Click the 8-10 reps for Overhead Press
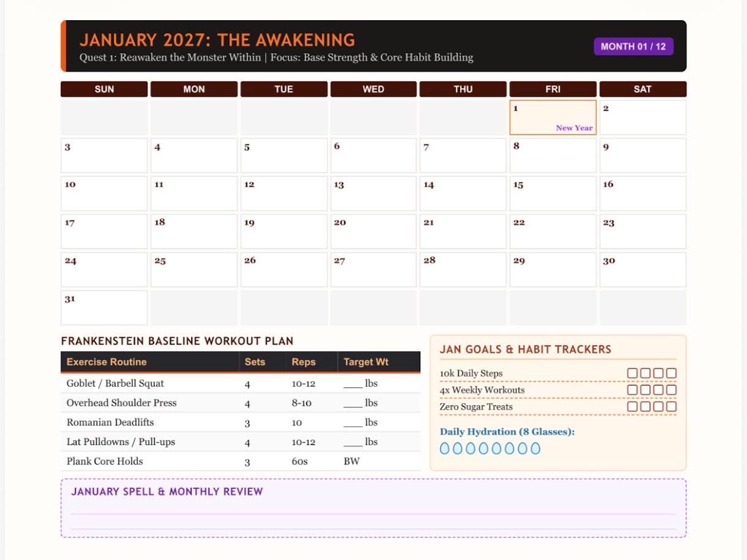This screenshot has height=560, width=747. coord(302,403)
